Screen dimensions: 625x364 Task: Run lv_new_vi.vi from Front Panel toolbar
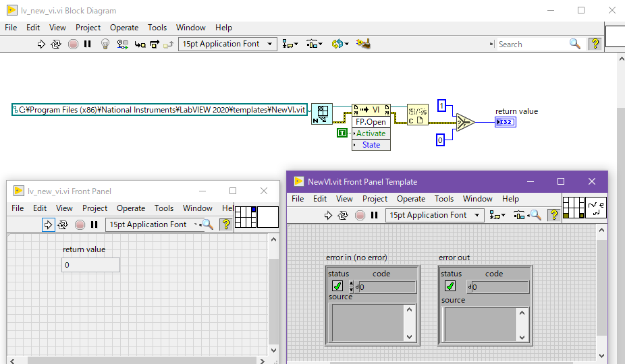tap(48, 224)
